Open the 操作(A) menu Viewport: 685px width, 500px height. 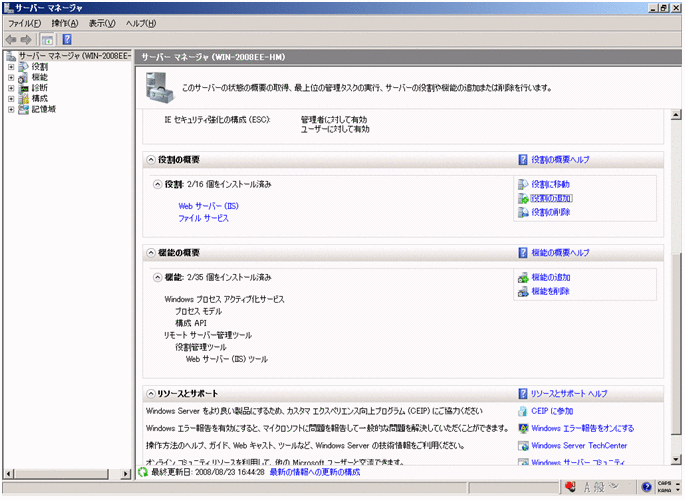point(65,24)
